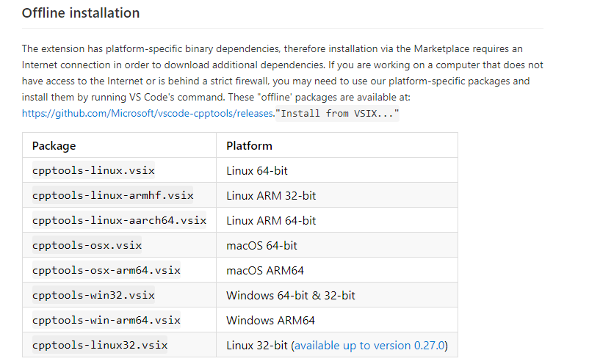This screenshot has width=589, height=364.
Task: Click the "Offline installation" heading
Action: (x=81, y=13)
